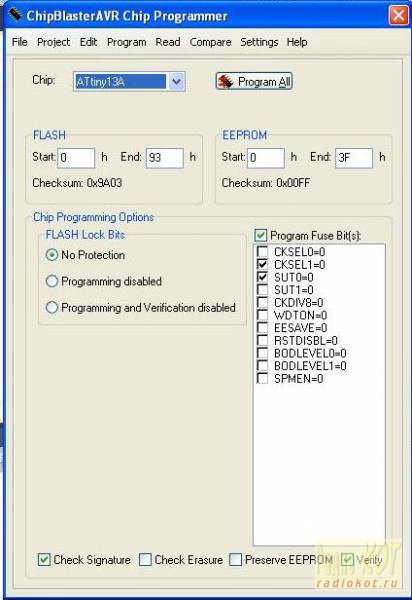Toggle Program Fuse Bit(s) checkbox

click(261, 235)
